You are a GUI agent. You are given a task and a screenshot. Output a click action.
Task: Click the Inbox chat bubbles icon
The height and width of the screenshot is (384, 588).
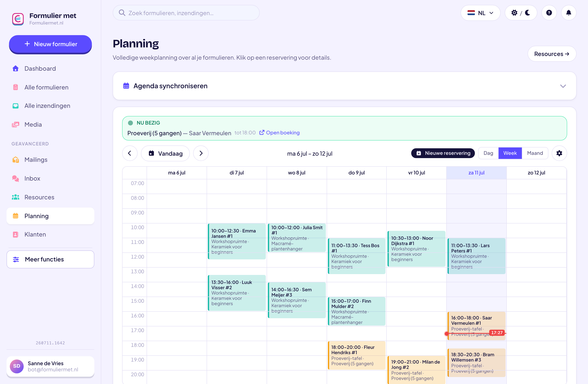pos(16,178)
